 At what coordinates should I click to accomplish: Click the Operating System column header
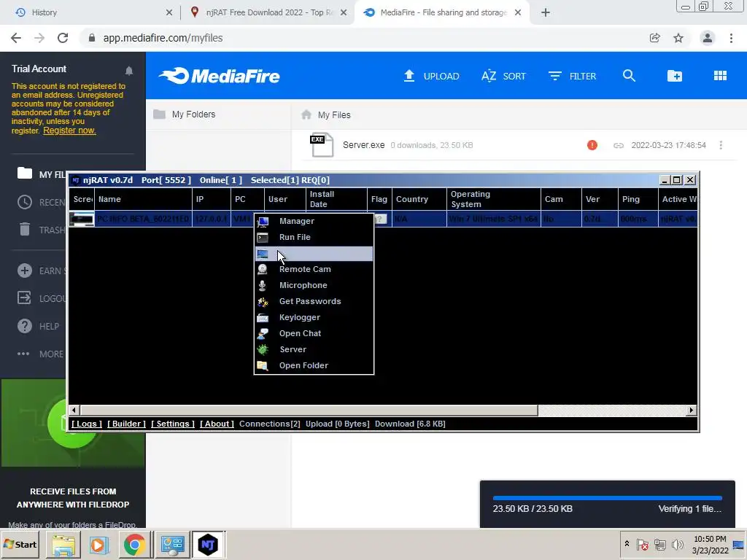coord(494,199)
